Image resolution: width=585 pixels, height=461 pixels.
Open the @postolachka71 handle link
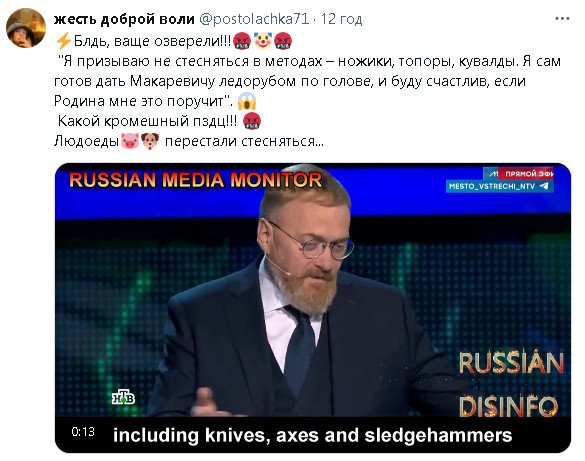point(254,19)
